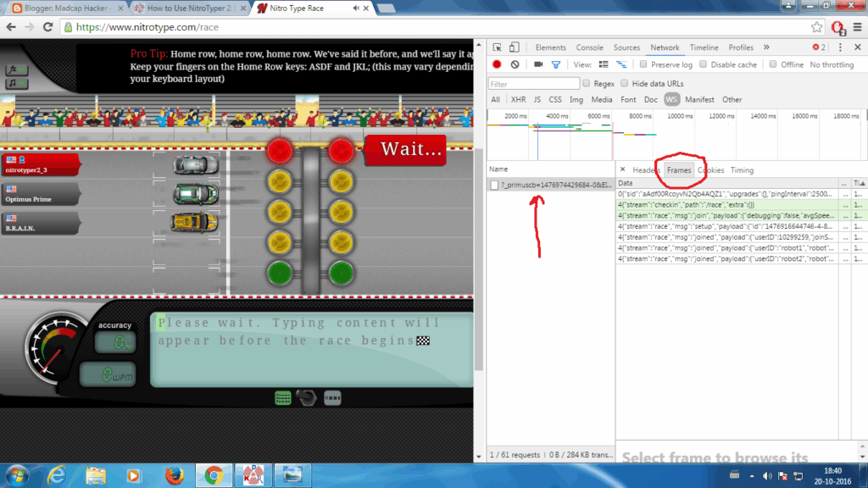Viewport: 868px width, 488px height.
Task: Toggle game music button
Action: (x=17, y=84)
